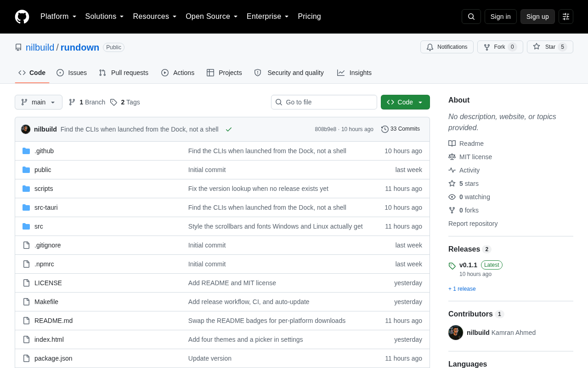
Task: Switch to the Code tab
Action: [32, 73]
